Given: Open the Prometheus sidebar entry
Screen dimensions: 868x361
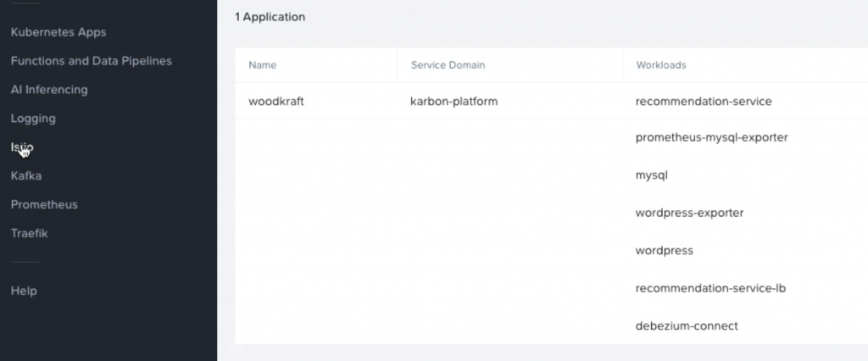Looking at the screenshot, I should click(x=44, y=205).
